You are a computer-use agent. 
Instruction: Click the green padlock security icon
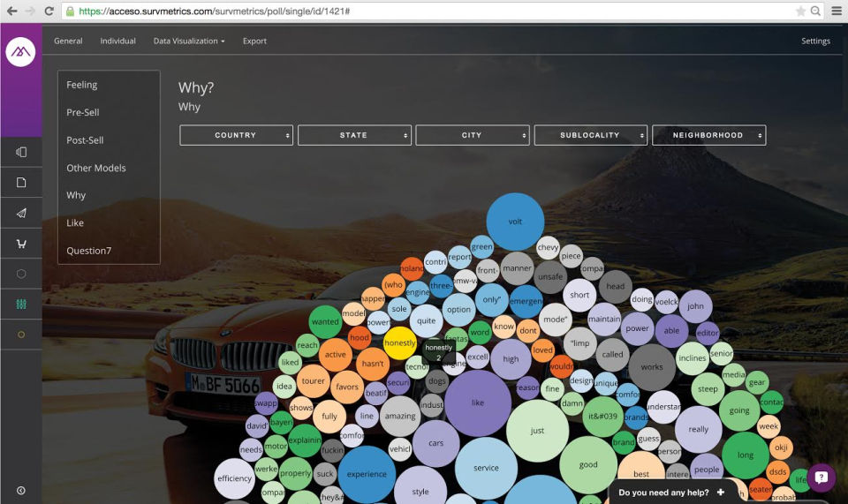point(70,11)
